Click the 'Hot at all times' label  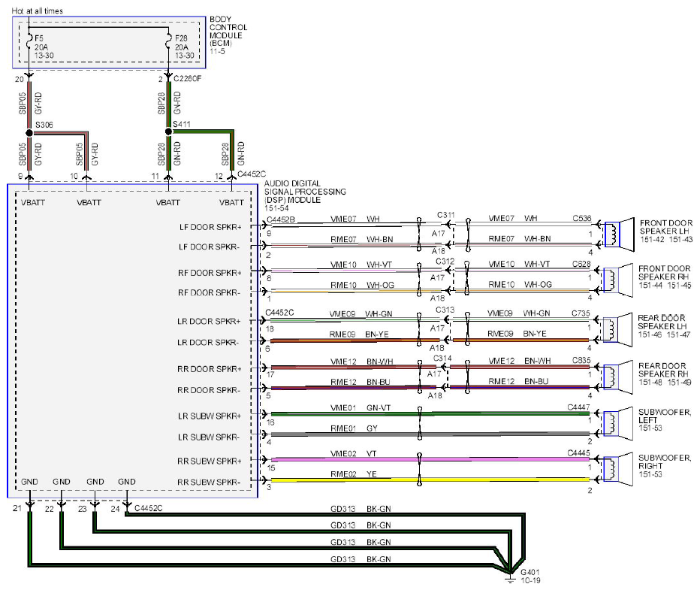coord(37,11)
